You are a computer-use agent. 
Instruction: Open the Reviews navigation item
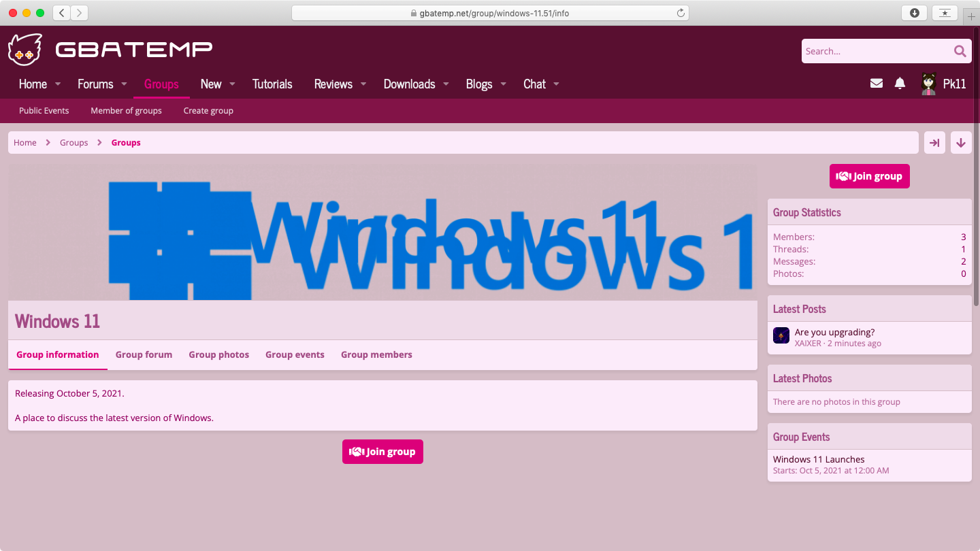(333, 84)
